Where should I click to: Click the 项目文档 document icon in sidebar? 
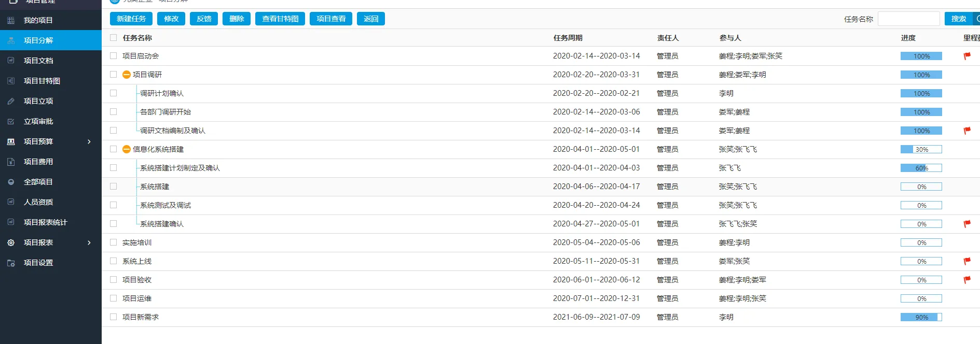(x=11, y=61)
